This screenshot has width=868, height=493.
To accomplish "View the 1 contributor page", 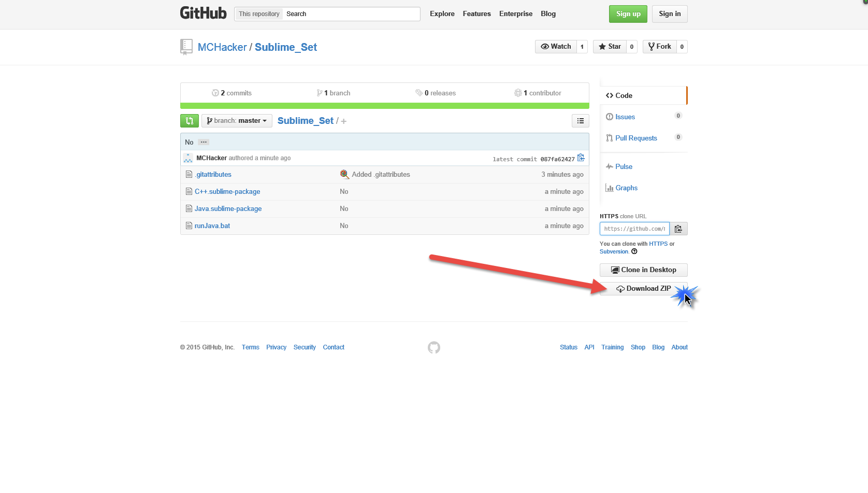I will (x=538, y=93).
